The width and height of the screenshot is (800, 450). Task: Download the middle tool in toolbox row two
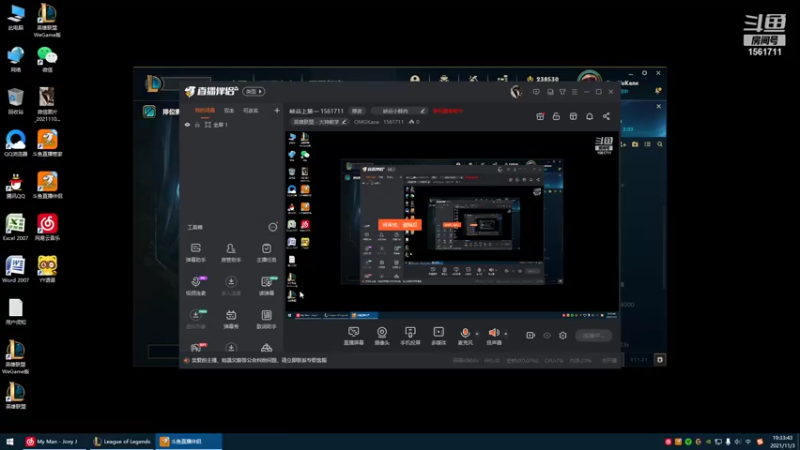click(231, 286)
